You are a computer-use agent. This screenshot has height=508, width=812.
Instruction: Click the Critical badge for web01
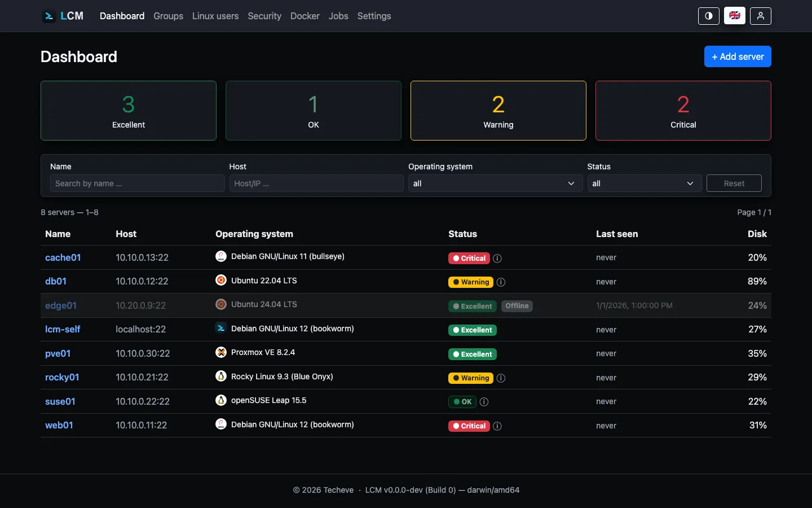click(469, 426)
